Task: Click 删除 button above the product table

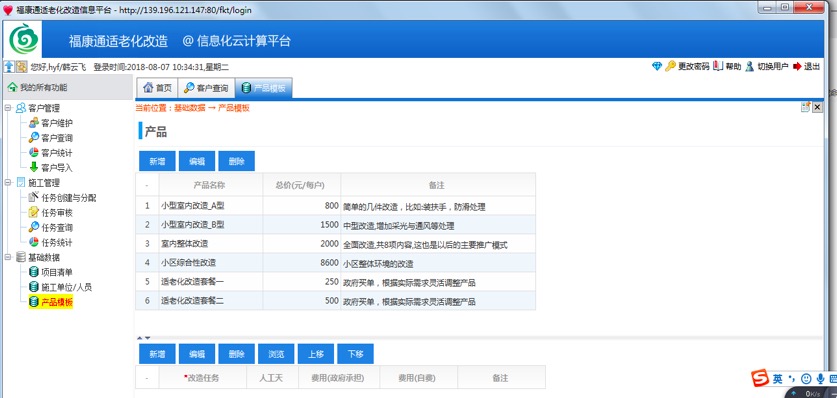Action: (236, 161)
